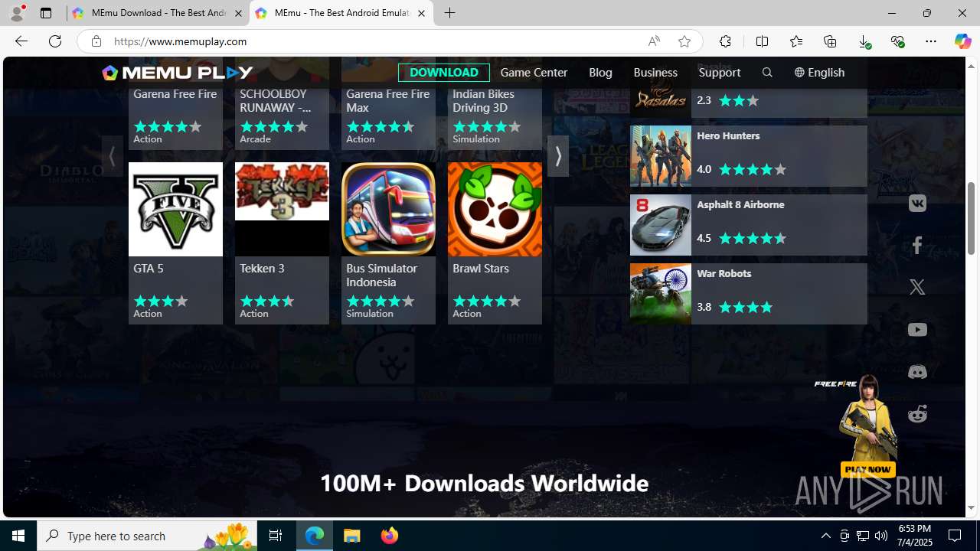Click the Free Fire PLAY NOW banner
The width and height of the screenshot is (980, 551).
[x=867, y=469]
